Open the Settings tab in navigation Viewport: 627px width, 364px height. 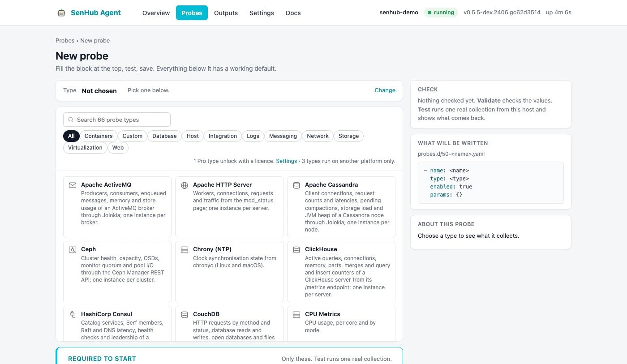coord(262,13)
